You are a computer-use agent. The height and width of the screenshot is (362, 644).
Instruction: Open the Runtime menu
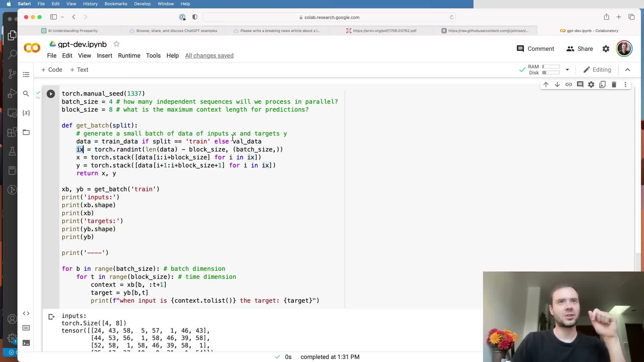[129, 56]
